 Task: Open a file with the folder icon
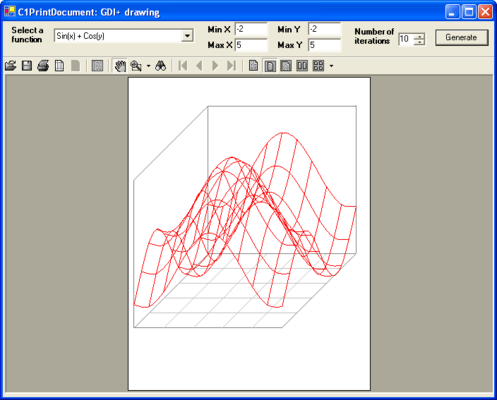tap(11, 66)
